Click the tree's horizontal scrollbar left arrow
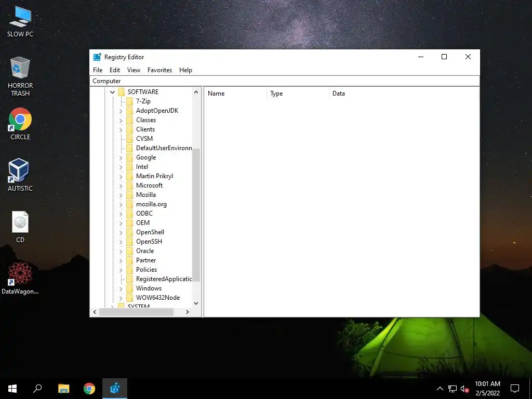 95,312
